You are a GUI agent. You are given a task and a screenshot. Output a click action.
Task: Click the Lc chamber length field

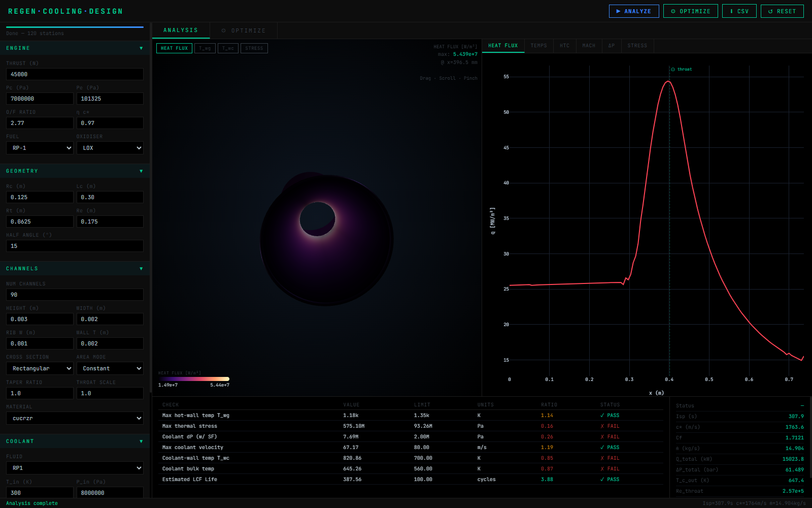(x=110, y=197)
